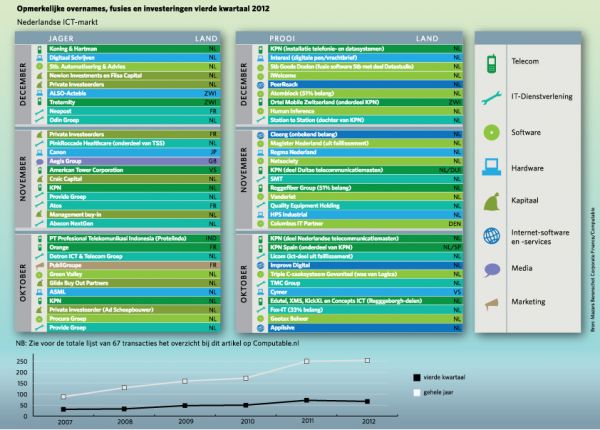Click the media icon beside Aegis Group

[39, 161]
